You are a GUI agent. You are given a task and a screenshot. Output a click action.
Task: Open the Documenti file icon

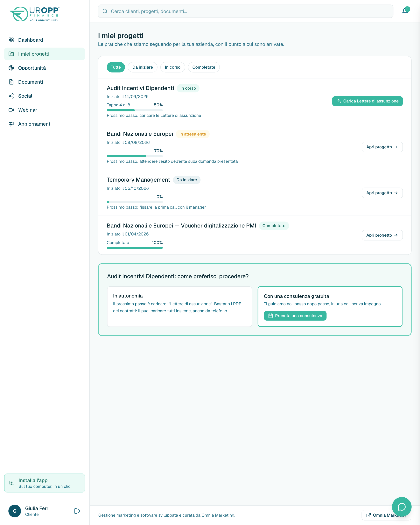[x=11, y=82]
